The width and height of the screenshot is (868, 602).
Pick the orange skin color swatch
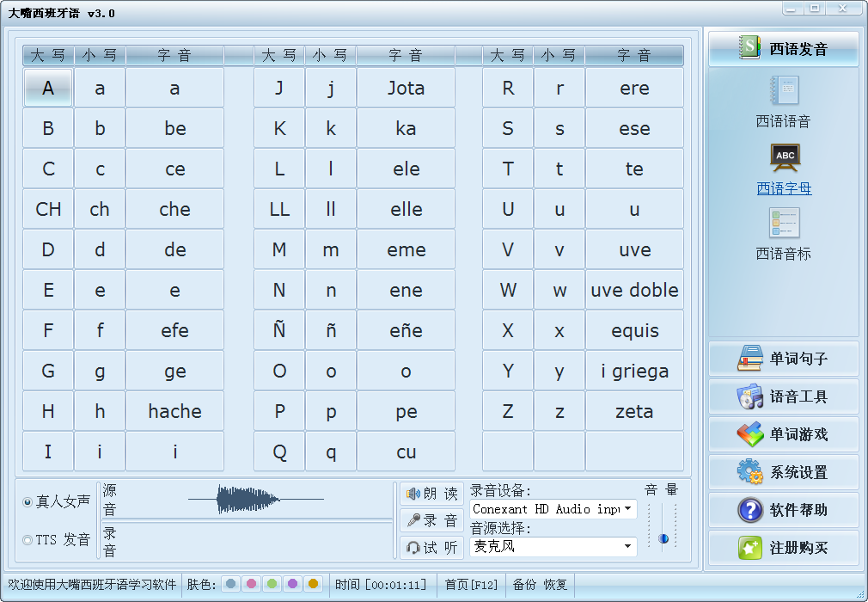click(313, 584)
